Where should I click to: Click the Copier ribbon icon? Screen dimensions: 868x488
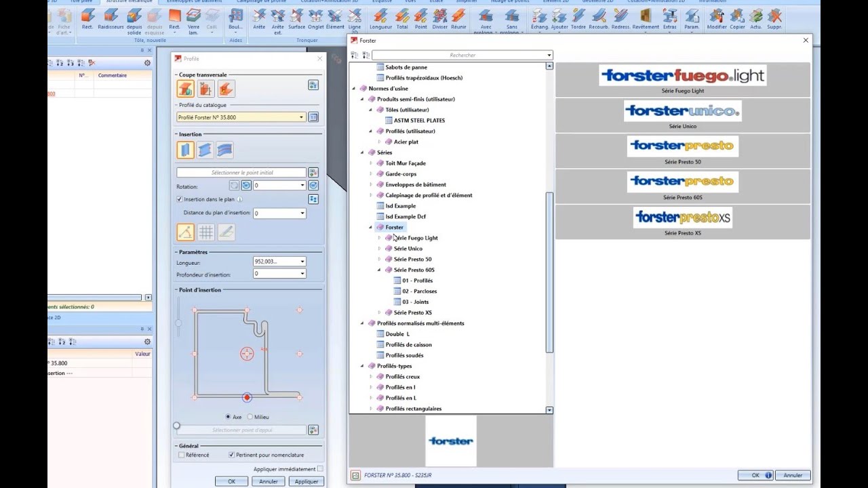click(x=737, y=19)
